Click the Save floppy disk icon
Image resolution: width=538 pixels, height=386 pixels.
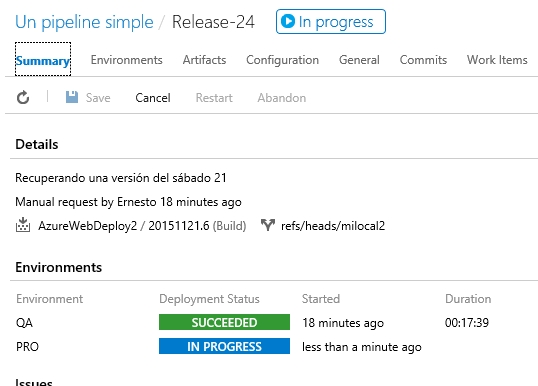tap(72, 97)
